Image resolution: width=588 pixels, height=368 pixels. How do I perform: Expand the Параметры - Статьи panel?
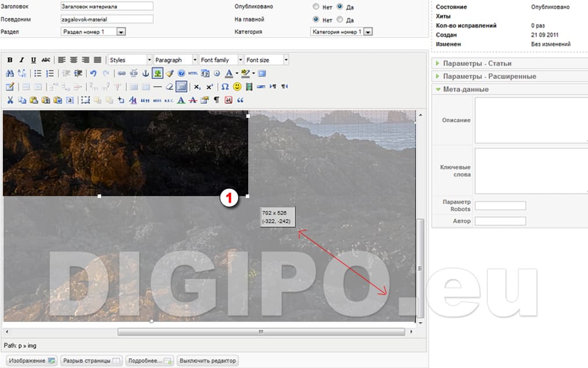(x=477, y=63)
